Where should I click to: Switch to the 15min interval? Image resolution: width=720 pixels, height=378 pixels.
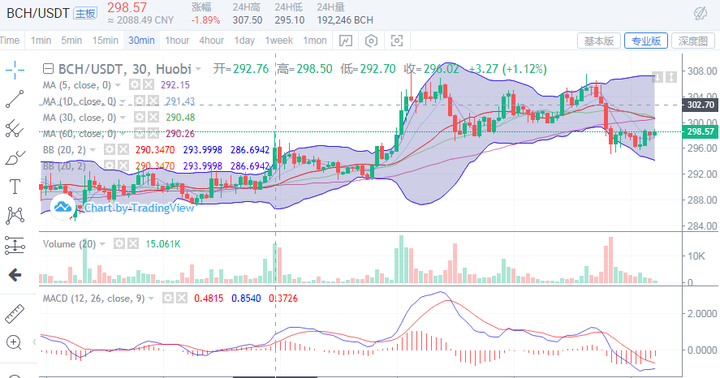point(105,40)
